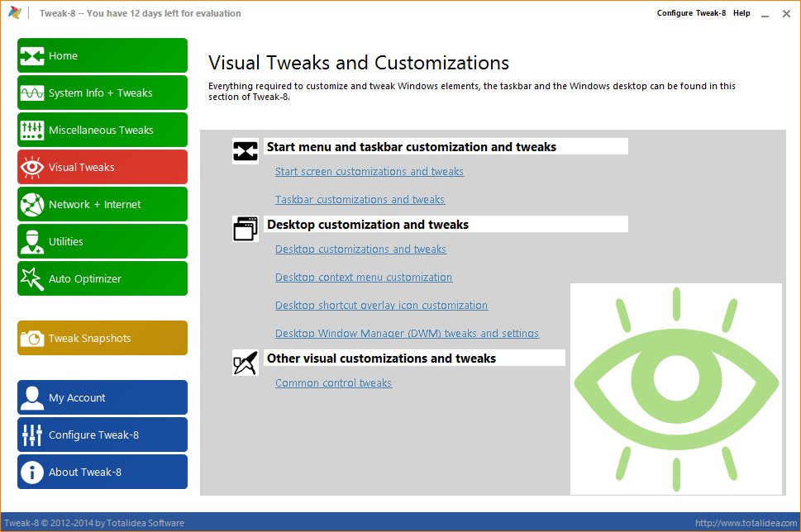801x532 pixels.
Task: Open Configure Tweak-8 sidebar label
Action: coord(94,435)
